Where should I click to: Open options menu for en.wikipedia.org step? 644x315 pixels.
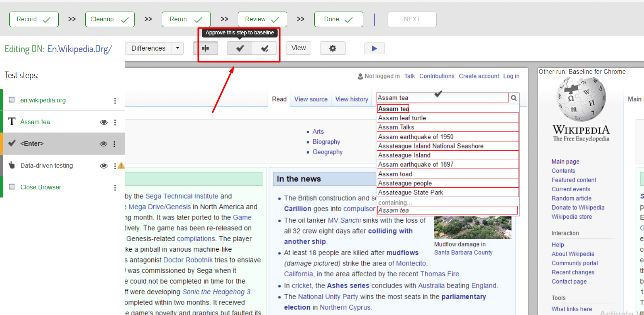coord(115,100)
